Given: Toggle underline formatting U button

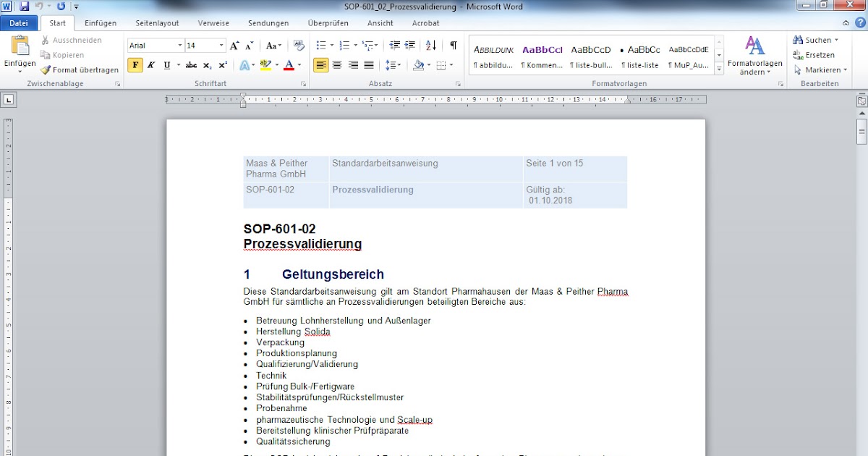Looking at the screenshot, I should click(167, 65).
